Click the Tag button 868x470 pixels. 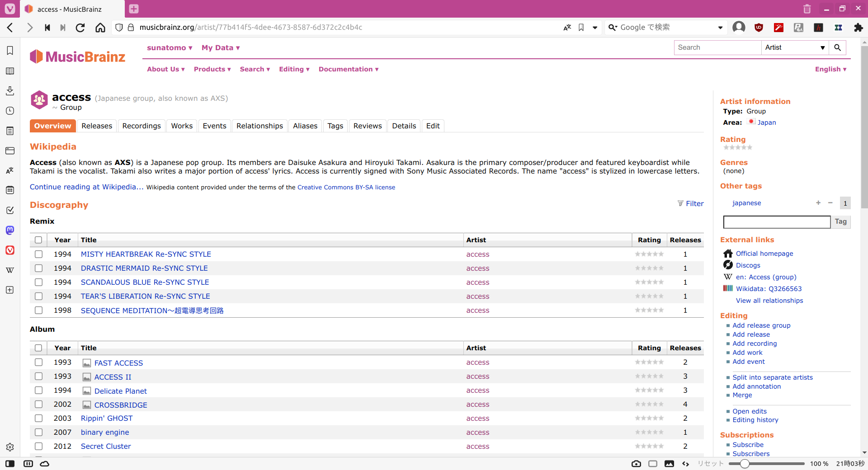pyautogui.click(x=841, y=222)
